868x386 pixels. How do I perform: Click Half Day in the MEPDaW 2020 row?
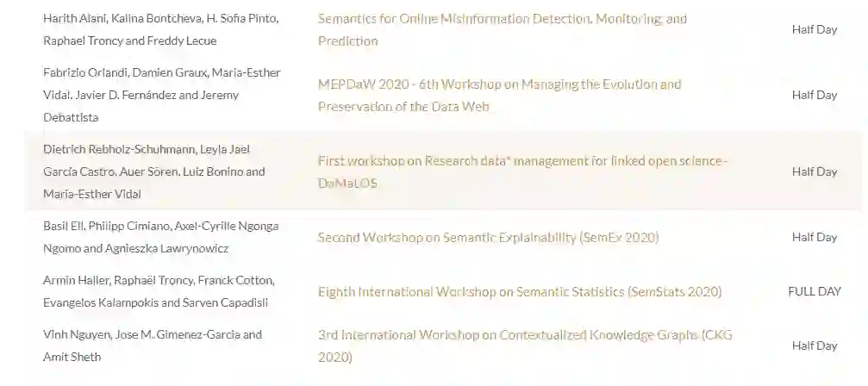814,95
